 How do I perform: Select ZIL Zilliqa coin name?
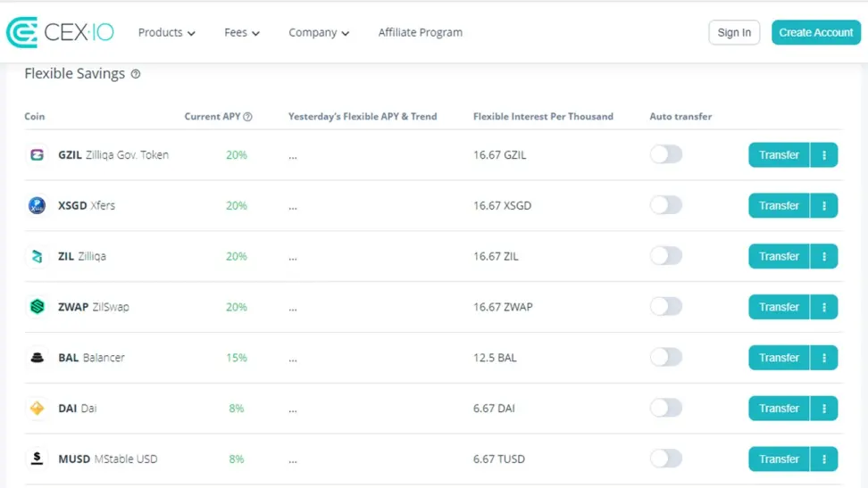coord(82,256)
